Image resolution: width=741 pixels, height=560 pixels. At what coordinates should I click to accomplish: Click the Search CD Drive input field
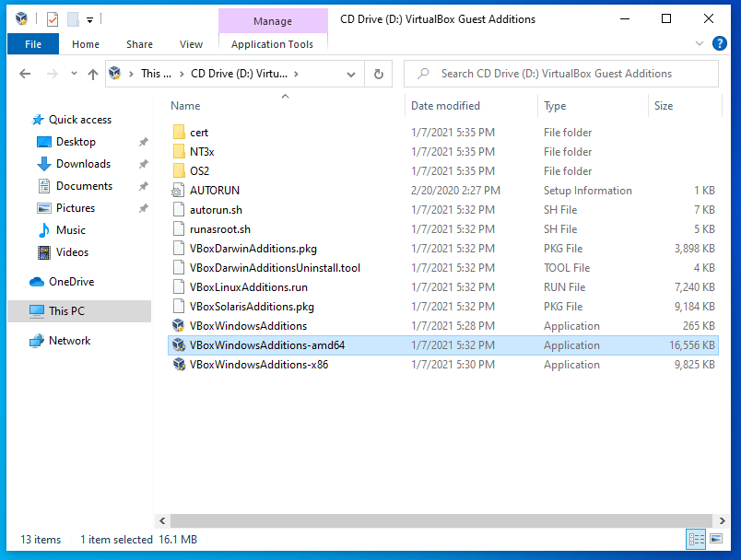click(x=561, y=74)
